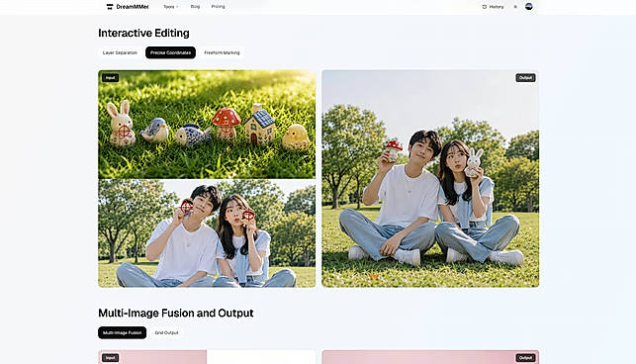Select the Multi-Image Fusion tab
This screenshot has width=636, height=364.
(x=122, y=332)
